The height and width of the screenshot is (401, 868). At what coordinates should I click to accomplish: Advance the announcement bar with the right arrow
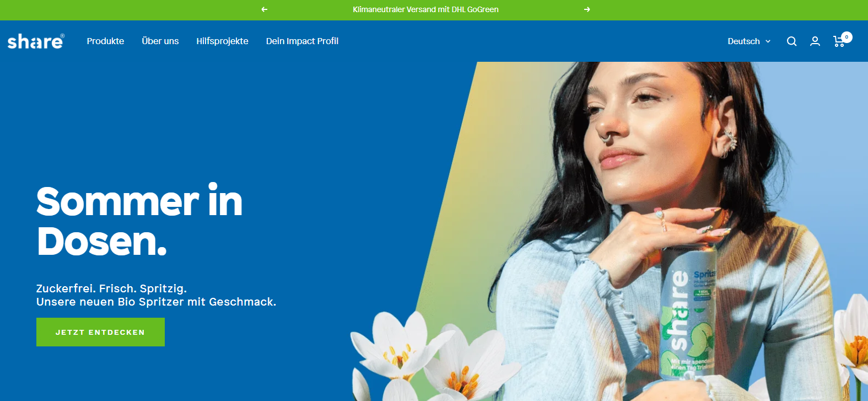point(587,9)
